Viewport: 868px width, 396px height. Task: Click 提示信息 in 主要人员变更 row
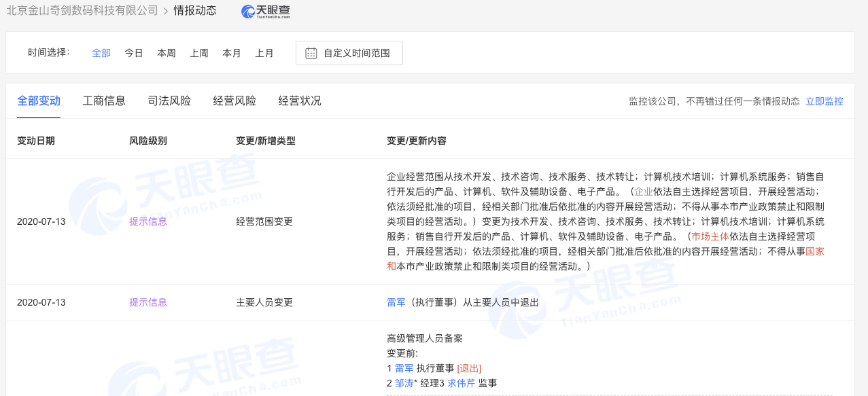[148, 302]
